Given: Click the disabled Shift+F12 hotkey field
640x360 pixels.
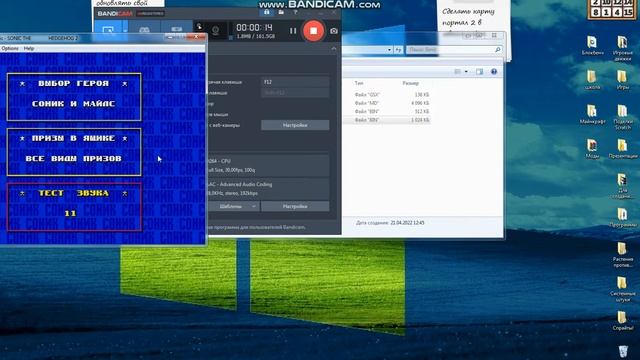Looking at the screenshot, I should (x=295, y=93).
